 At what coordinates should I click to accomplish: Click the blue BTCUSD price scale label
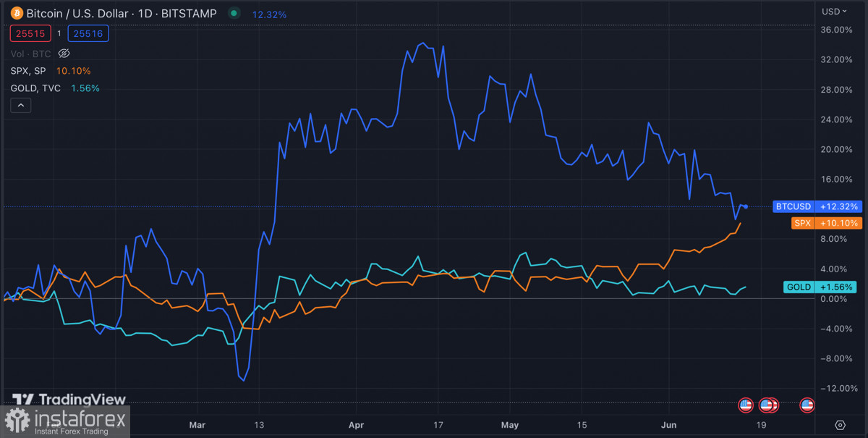(793, 206)
